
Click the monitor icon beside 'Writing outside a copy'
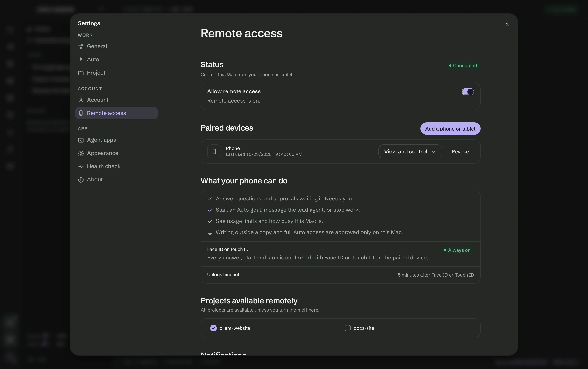pos(210,233)
